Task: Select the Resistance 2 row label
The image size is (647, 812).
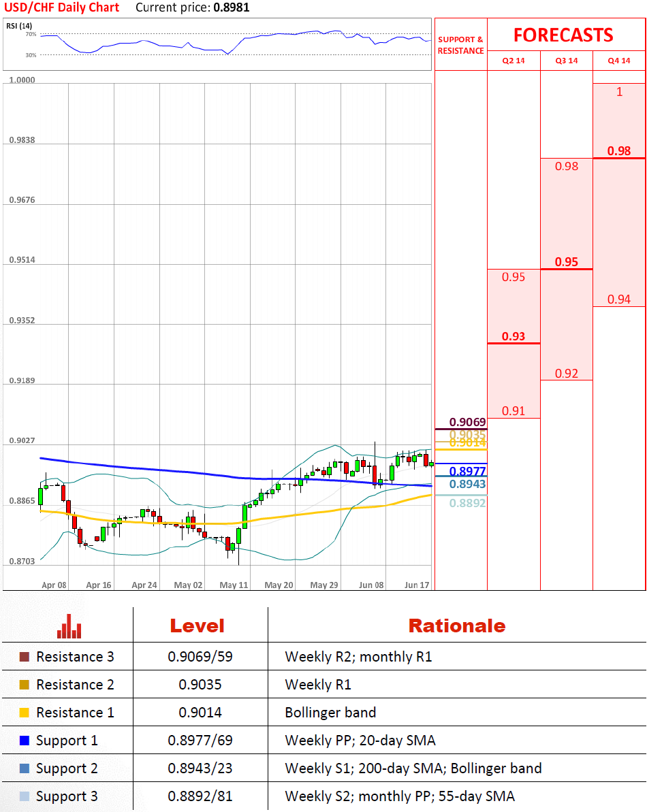Action: 75,685
